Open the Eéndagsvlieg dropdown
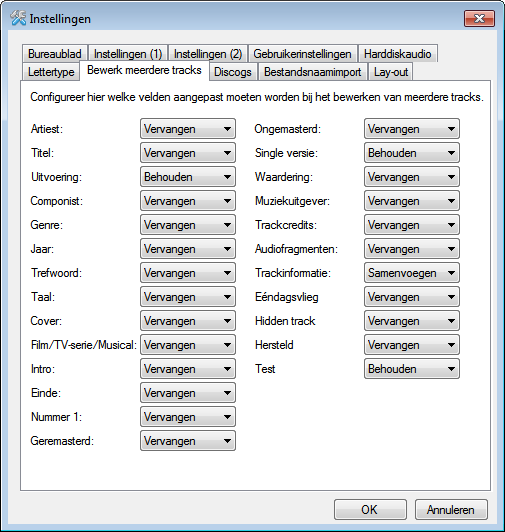Screen dimensions: 505x532 [412, 297]
